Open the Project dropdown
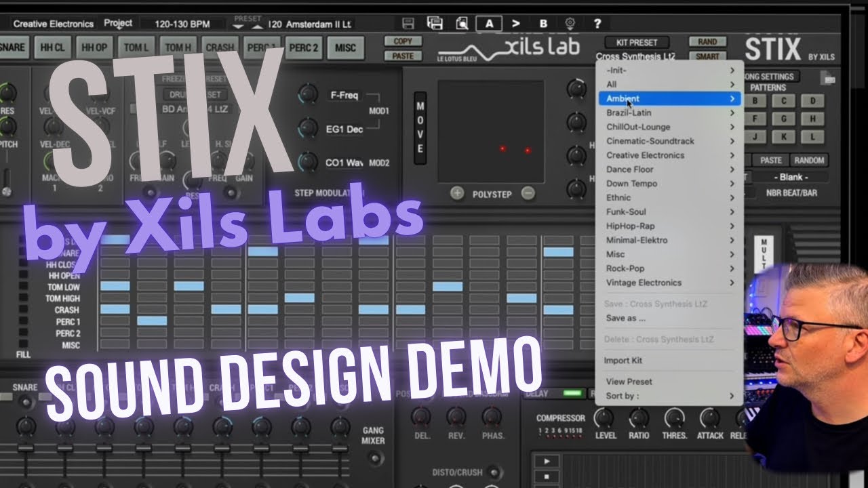Image resolution: width=868 pixels, height=488 pixels. pyautogui.click(x=118, y=23)
